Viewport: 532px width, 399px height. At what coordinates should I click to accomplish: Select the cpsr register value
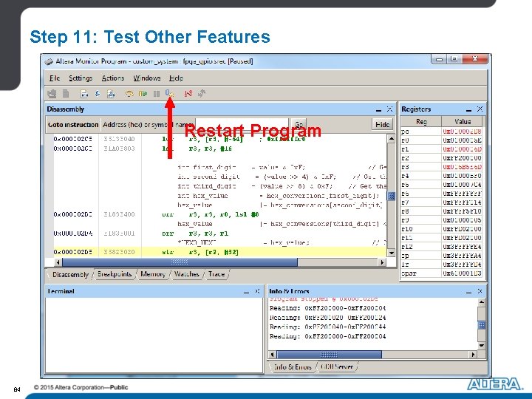pyautogui.click(x=462, y=273)
